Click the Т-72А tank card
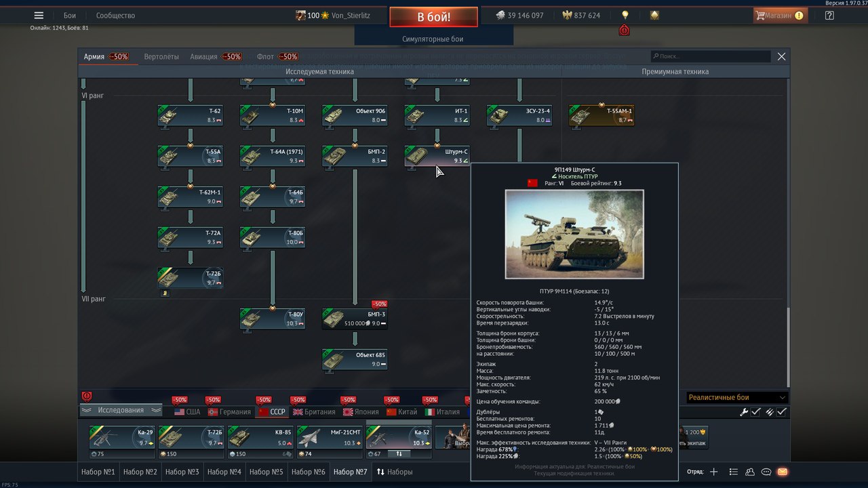Viewport: 868px width, 488px height. pos(191,238)
